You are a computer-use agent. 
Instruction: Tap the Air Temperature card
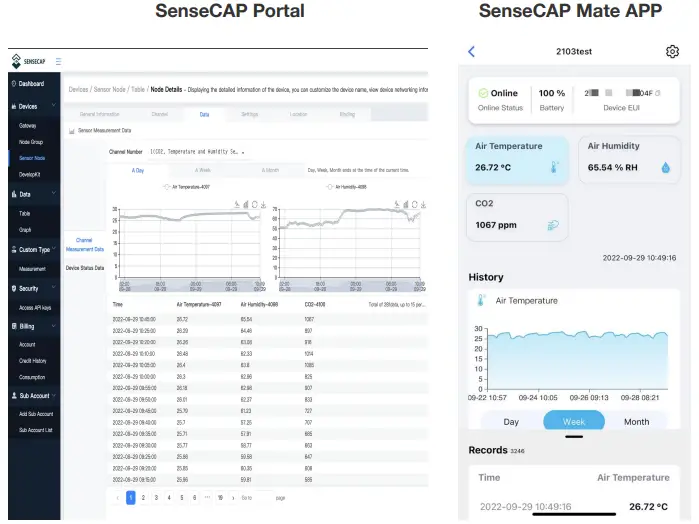coord(517,160)
